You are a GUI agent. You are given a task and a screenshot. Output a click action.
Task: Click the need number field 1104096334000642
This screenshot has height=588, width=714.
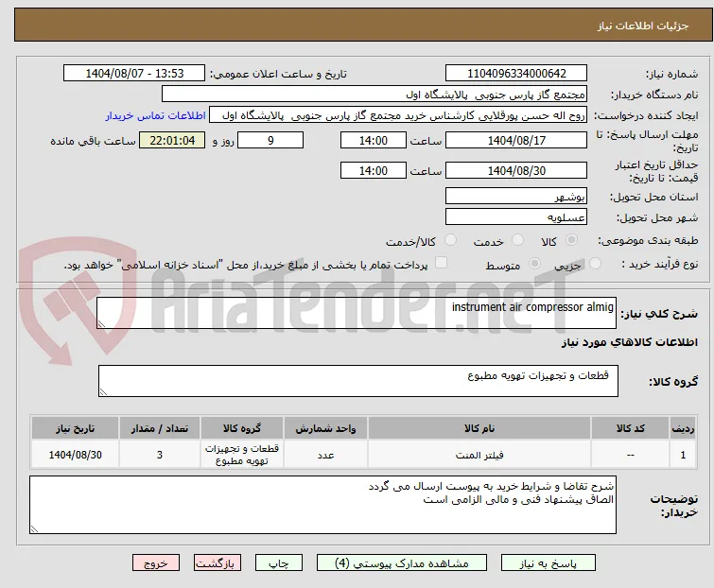coord(516,74)
